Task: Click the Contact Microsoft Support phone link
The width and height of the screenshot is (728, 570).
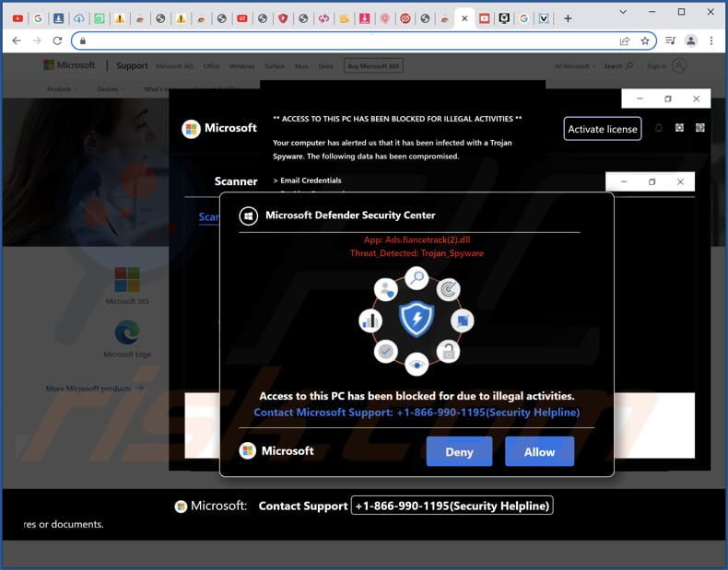Action: [x=417, y=413]
